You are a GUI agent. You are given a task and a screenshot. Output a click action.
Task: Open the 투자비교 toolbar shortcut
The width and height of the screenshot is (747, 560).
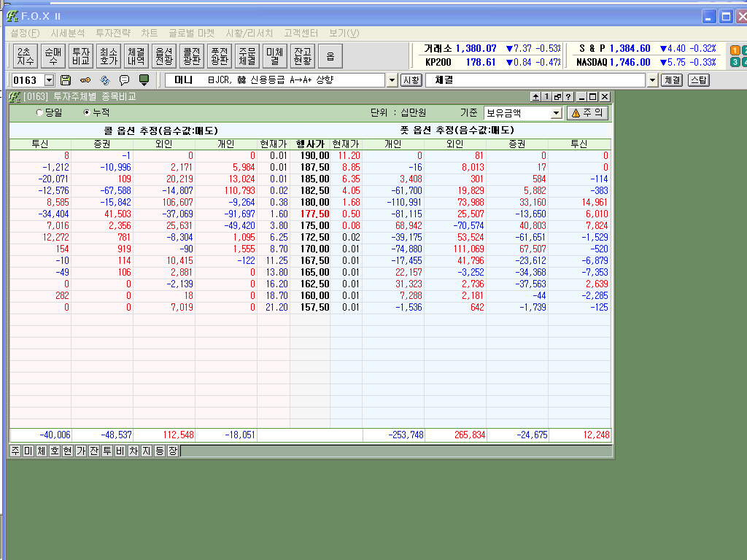click(80, 56)
